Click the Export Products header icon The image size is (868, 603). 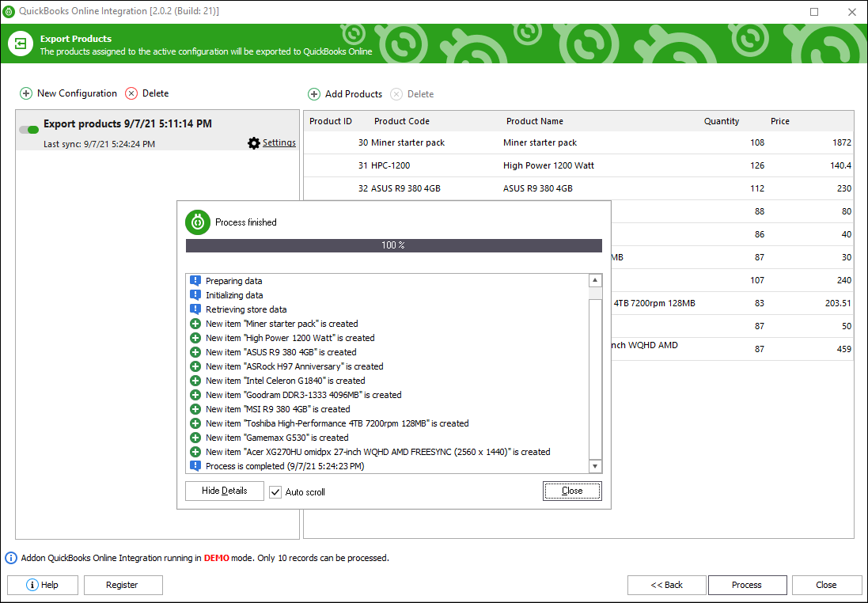[21, 44]
